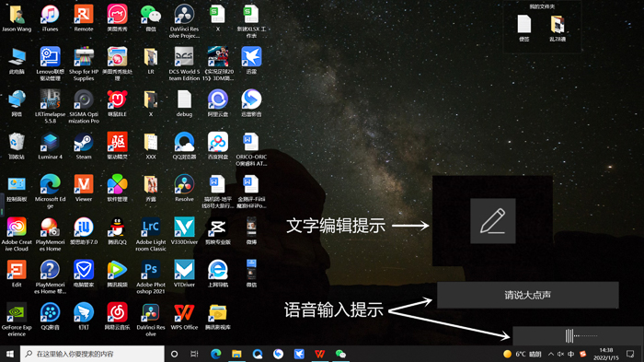Click the taskbar search box
Viewport: 644px width, 362px height.
coord(92,354)
